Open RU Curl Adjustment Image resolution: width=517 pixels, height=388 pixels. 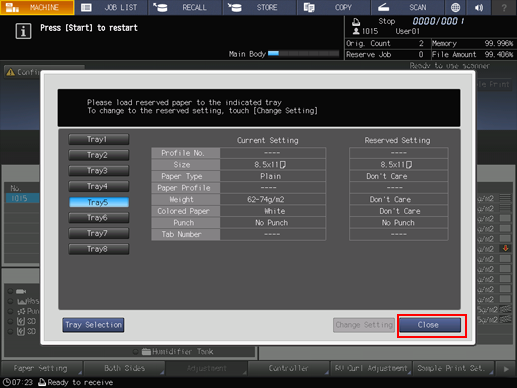click(x=371, y=368)
